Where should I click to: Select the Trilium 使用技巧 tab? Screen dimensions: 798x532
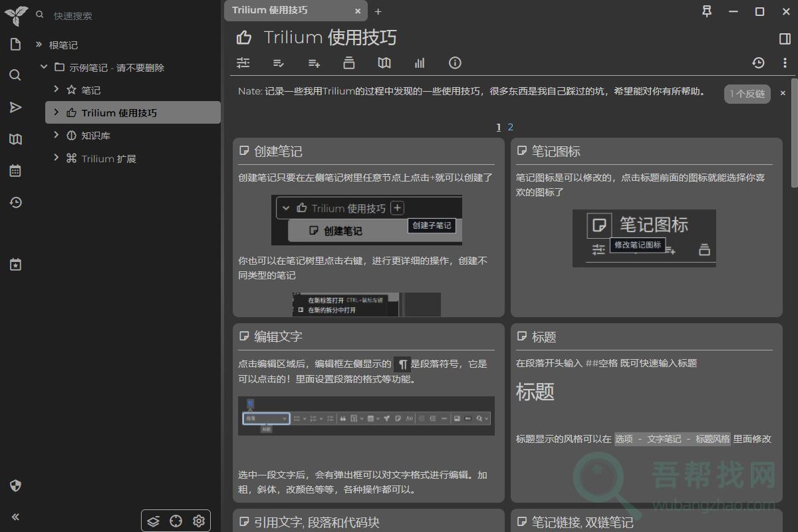click(295, 11)
